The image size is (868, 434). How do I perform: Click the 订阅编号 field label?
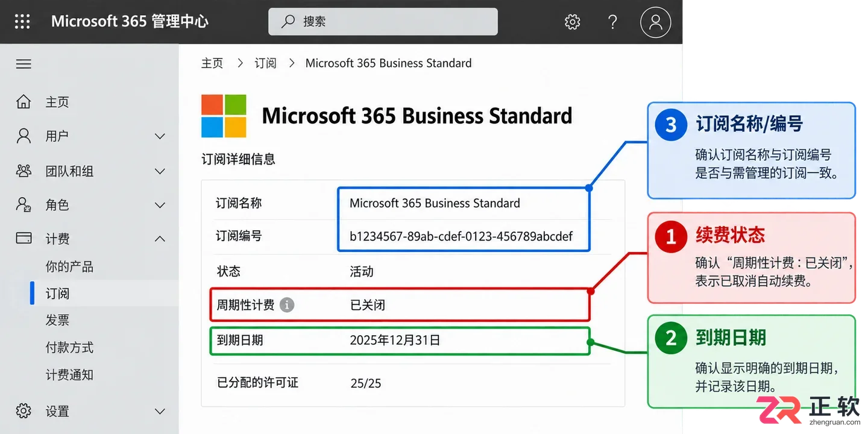(239, 236)
